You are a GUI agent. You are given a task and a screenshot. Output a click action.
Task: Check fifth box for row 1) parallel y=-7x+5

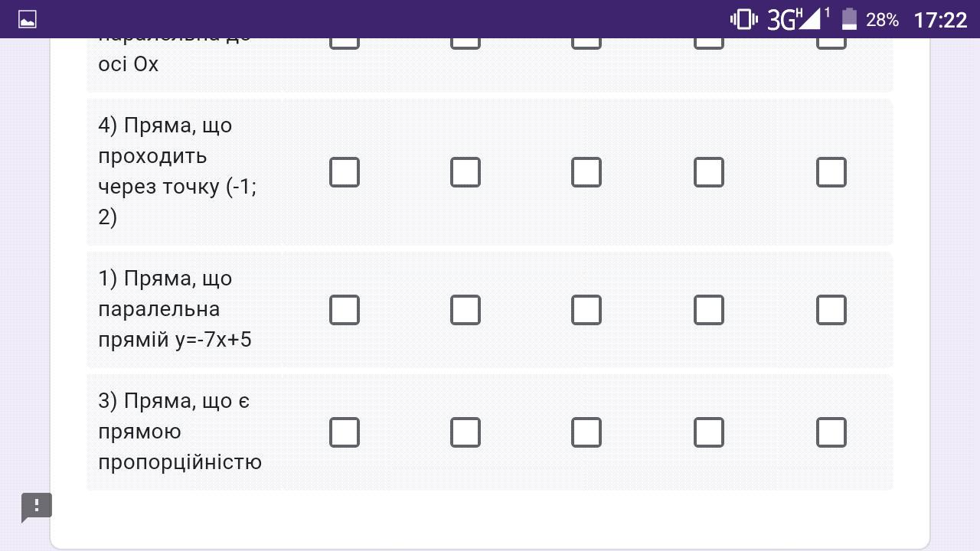pos(831,310)
